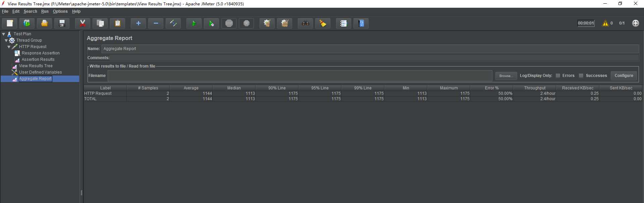Select User Defined Variables in the tree
The width and height of the screenshot is (644, 203).
coord(40,72)
